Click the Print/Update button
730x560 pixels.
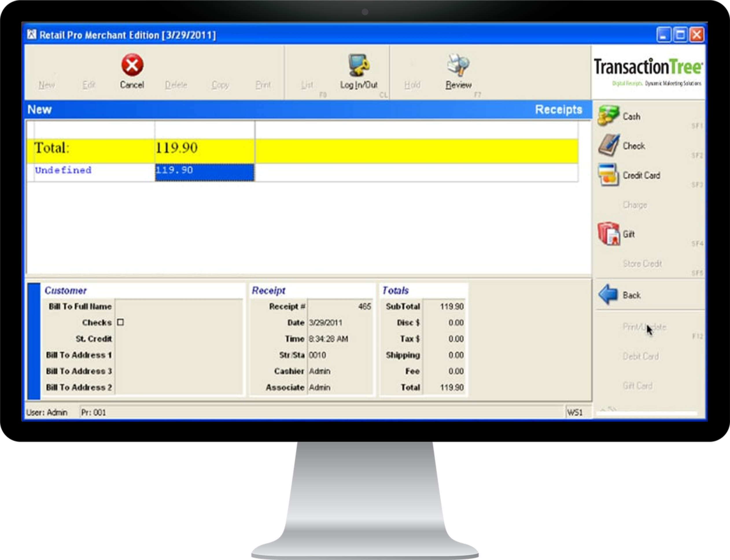pyautogui.click(x=644, y=327)
